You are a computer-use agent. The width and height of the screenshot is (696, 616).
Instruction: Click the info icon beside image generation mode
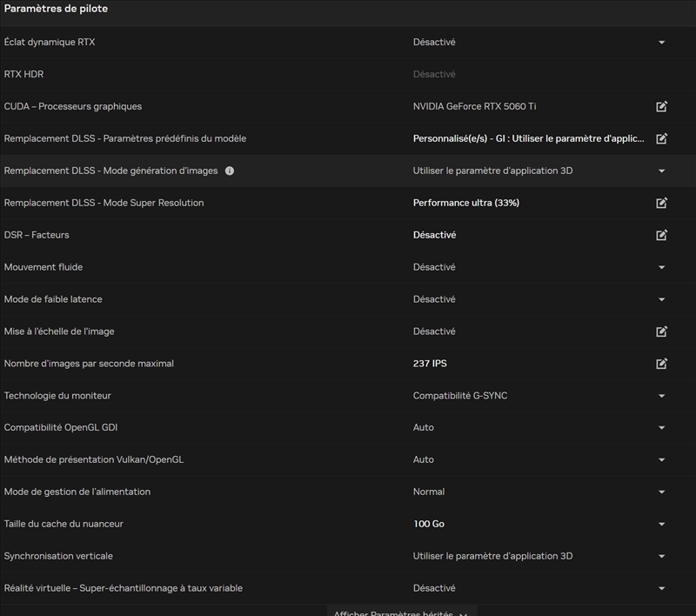pos(230,171)
